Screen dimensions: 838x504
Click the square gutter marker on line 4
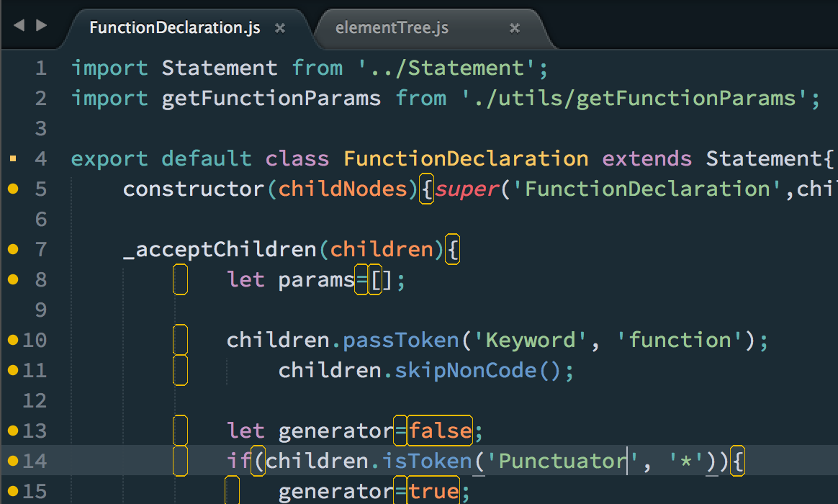click(13, 158)
